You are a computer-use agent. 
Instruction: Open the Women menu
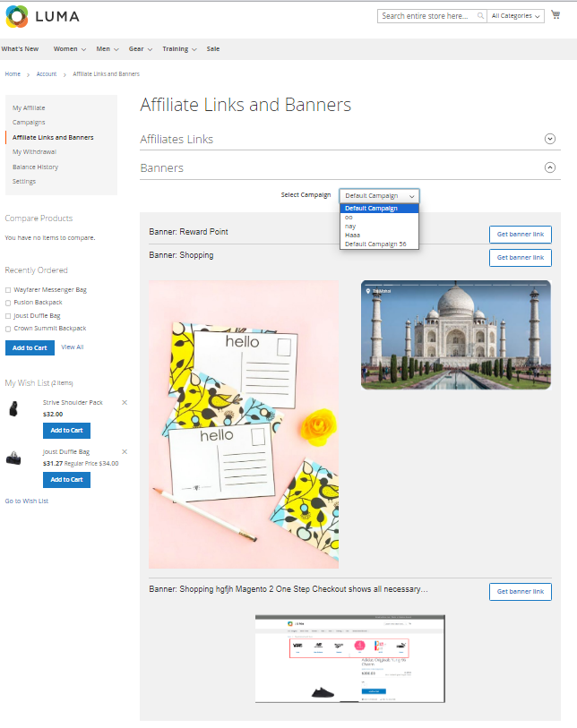pyautogui.click(x=69, y=49)
